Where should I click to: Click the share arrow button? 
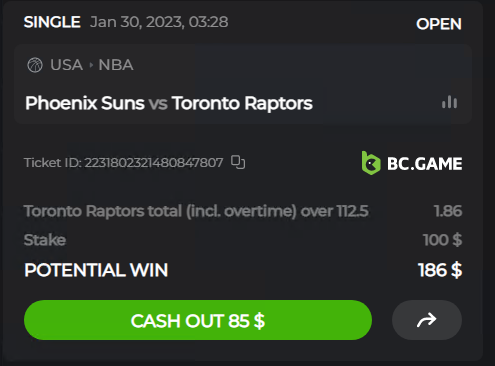pos(427,320)
